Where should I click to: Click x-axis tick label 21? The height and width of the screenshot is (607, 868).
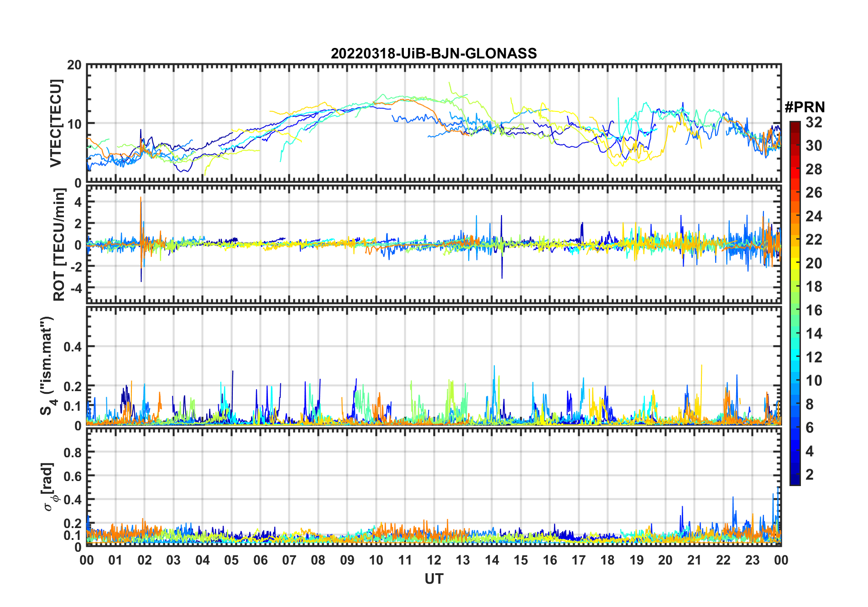click(x=694, y=560)
